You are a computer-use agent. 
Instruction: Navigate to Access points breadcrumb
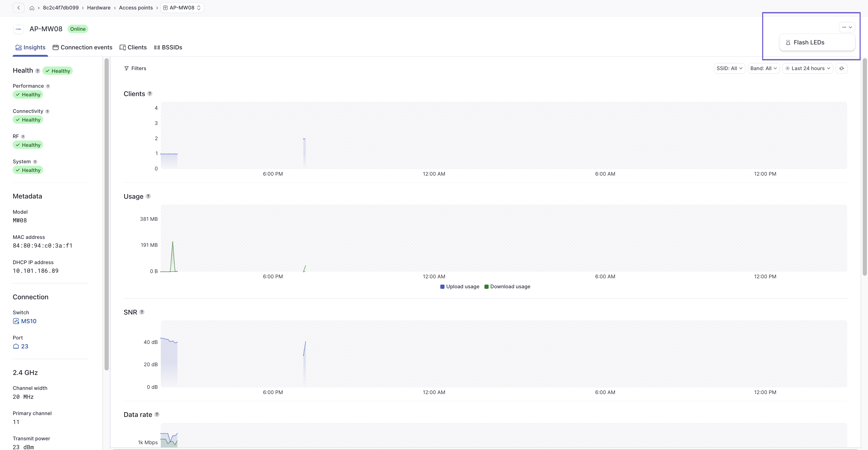[136, 8]
